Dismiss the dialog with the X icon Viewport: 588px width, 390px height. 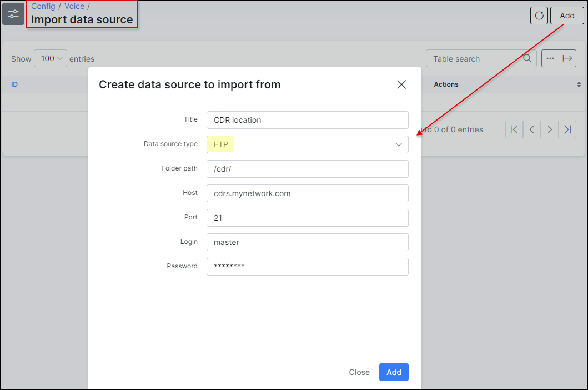(x=401, y=84)
